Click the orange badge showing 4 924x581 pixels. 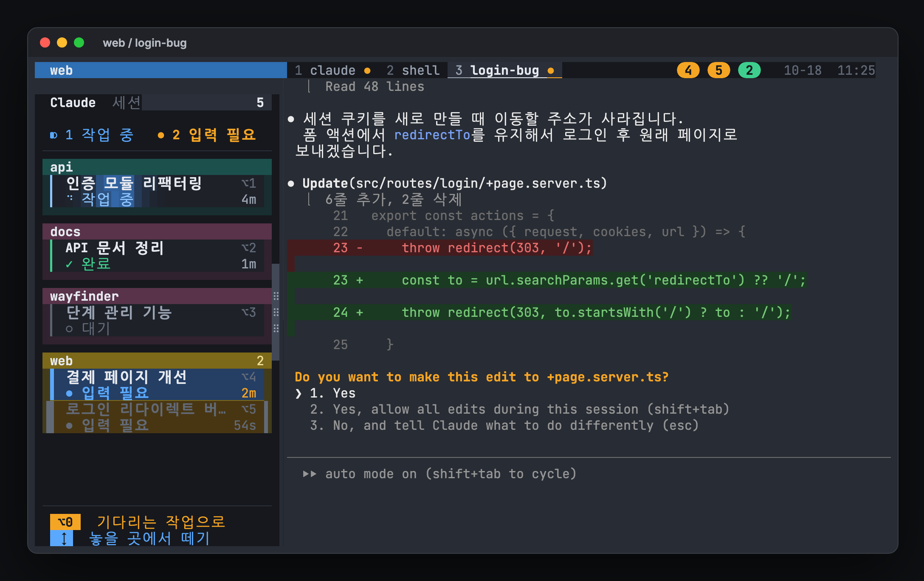coord(688,70)
